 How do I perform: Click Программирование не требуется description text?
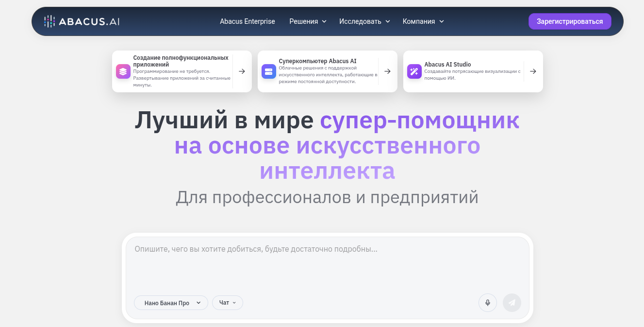(x=182, y=78)
